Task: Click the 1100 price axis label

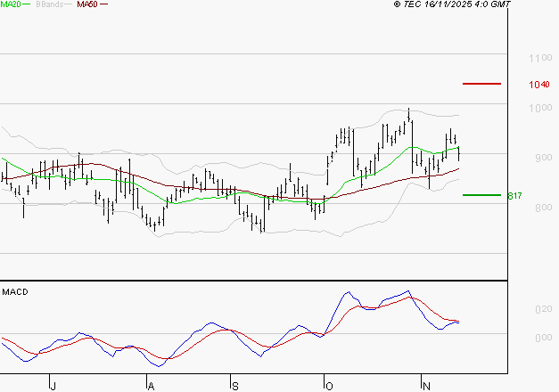Action: [x=540, y=58]
